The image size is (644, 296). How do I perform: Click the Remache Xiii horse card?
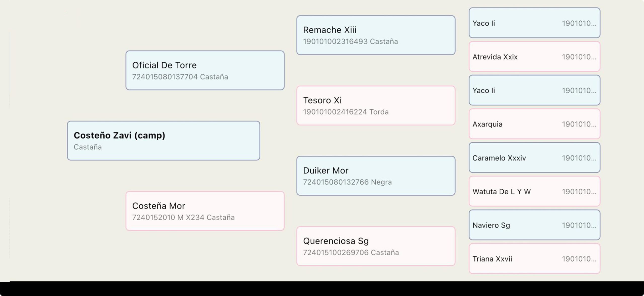point(376,35)
